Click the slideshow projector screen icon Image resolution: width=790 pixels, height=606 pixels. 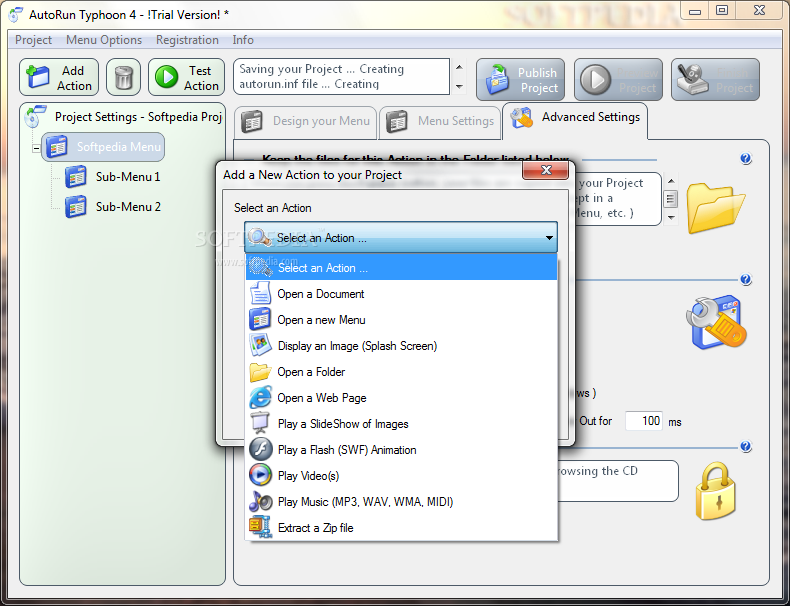click(x=260, y=424)
